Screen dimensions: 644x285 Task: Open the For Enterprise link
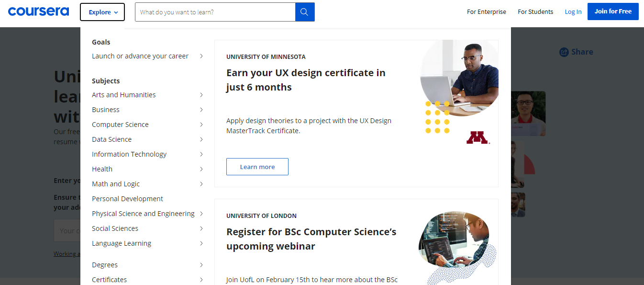click(x=486, y=12)
